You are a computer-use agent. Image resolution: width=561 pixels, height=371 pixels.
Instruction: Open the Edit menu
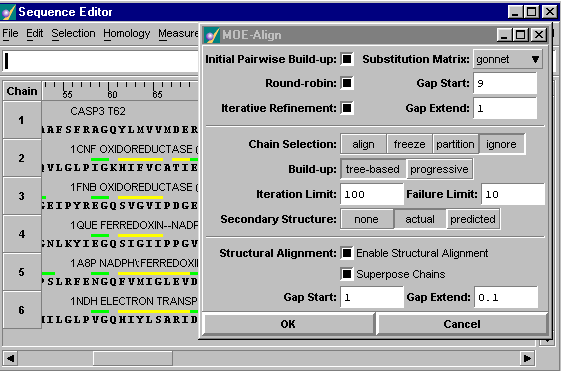(34, 34)
